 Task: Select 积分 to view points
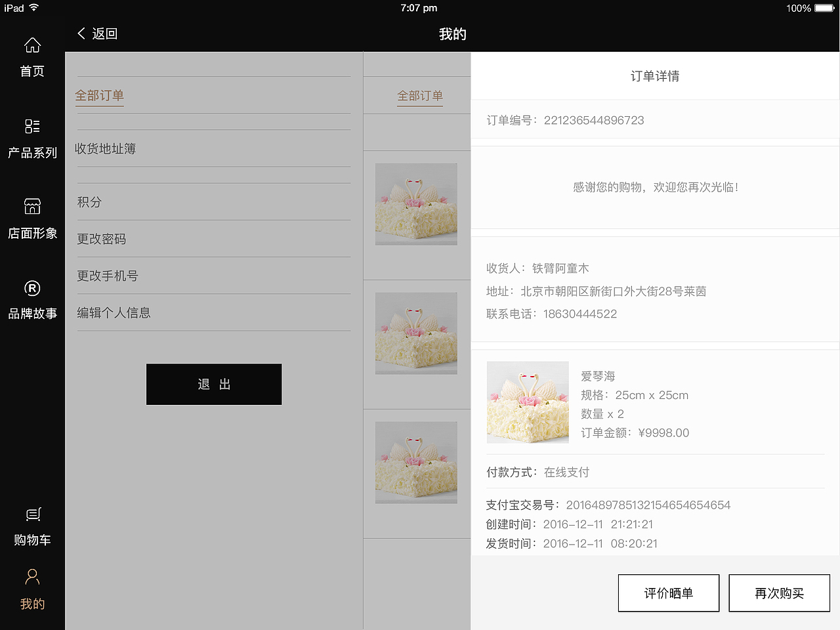[89, 202]
